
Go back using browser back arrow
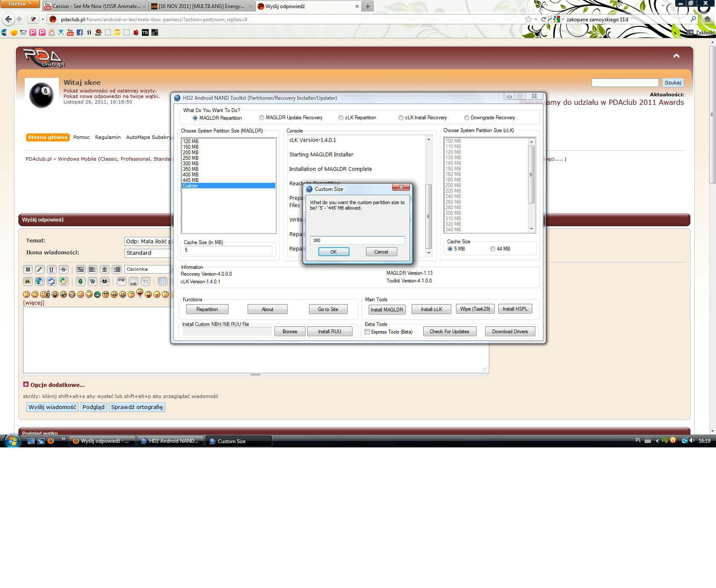[x=8, y=19]
